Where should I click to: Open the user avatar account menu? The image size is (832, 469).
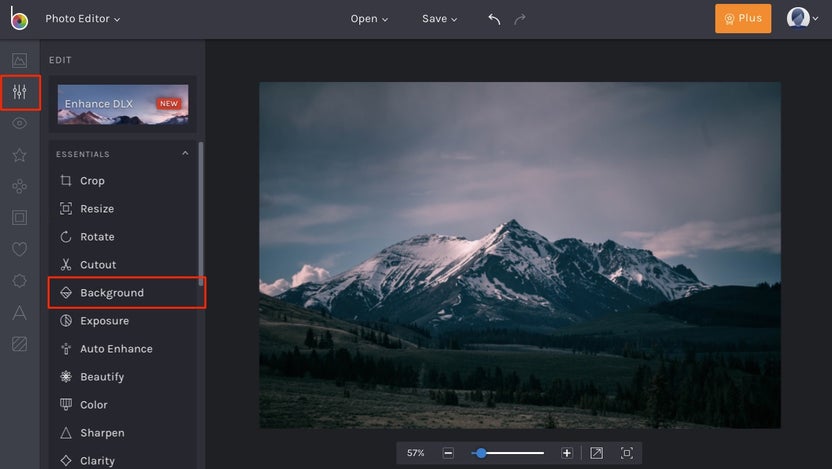[802, 18]
